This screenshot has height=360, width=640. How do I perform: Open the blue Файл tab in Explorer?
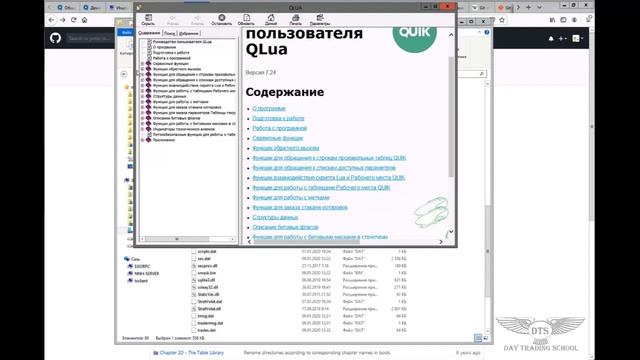[x=126, y=33]
